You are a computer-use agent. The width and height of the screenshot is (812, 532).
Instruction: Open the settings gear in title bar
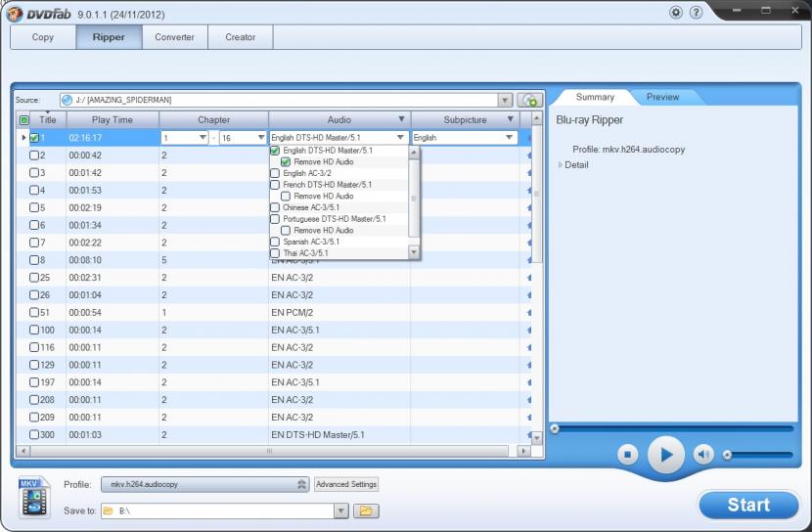[x=676, y=13]
